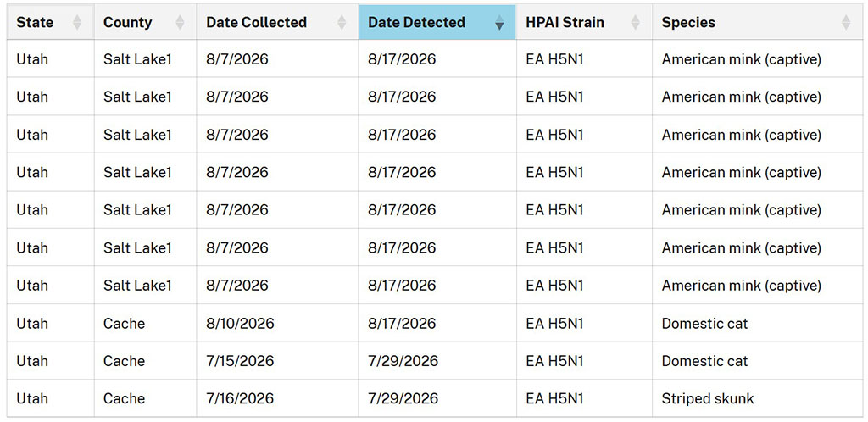The width and height of the screenshot is (868, 422).
Task: Select the Species column header text
Action: 688,23
